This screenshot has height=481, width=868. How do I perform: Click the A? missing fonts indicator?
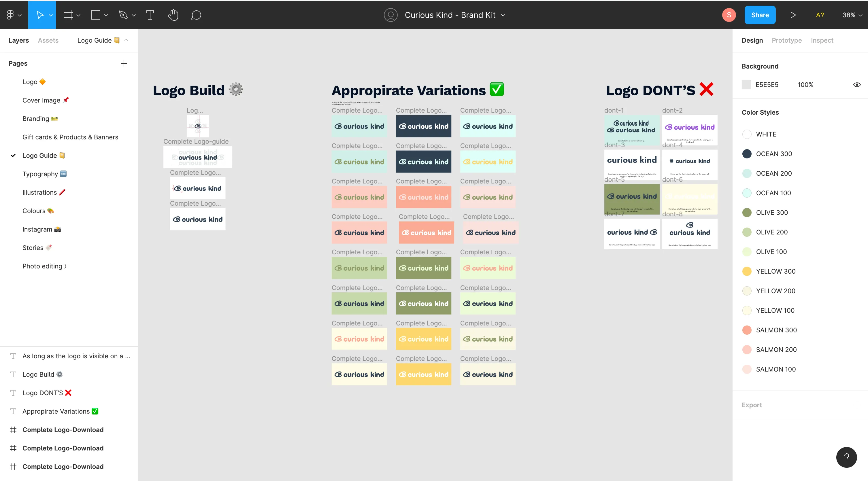click(x=820, y=15)
